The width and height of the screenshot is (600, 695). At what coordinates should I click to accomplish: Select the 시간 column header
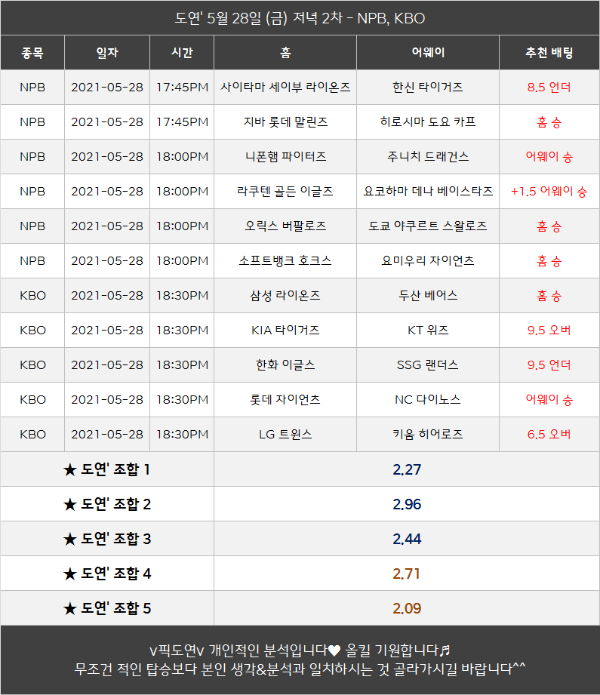pyautogui.click(x=182, y=53)
